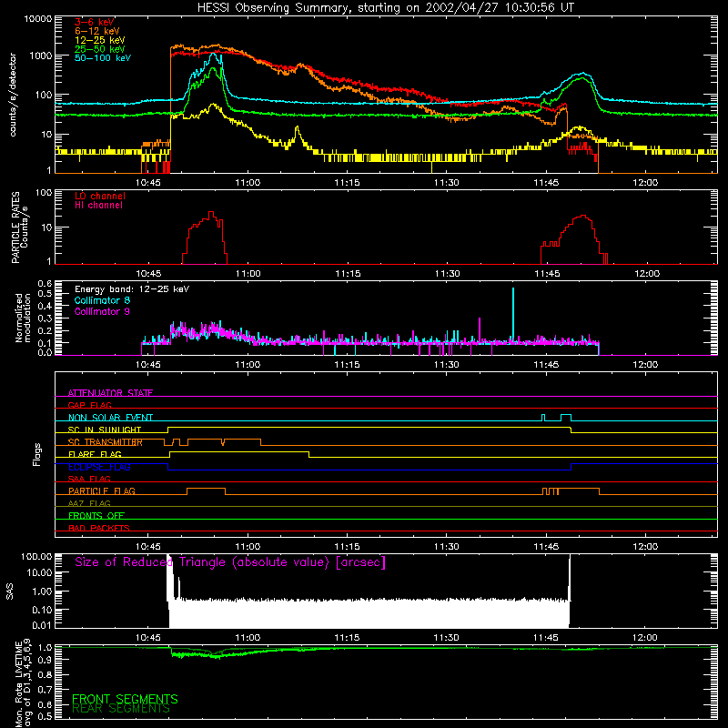
Task: Click the 100.00 tick on SAS axis
Action: [x=36, y=556]
